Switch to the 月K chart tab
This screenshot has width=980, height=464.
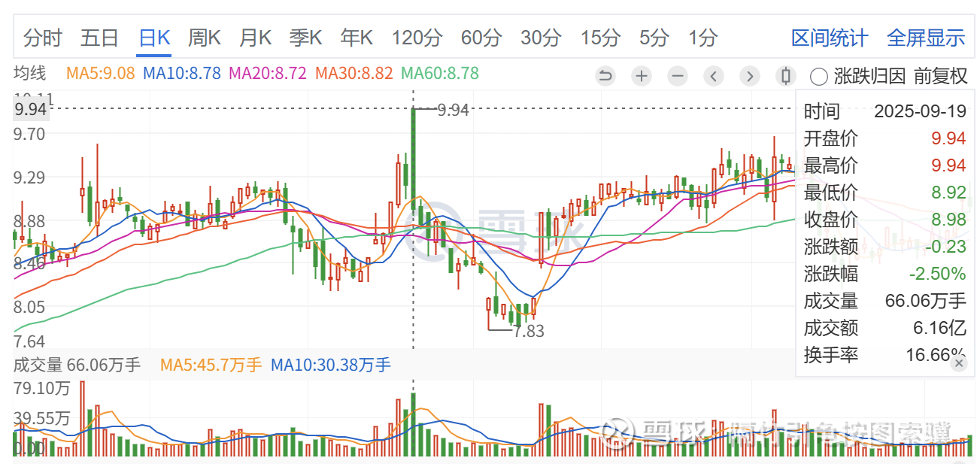(x=255, y=38)
